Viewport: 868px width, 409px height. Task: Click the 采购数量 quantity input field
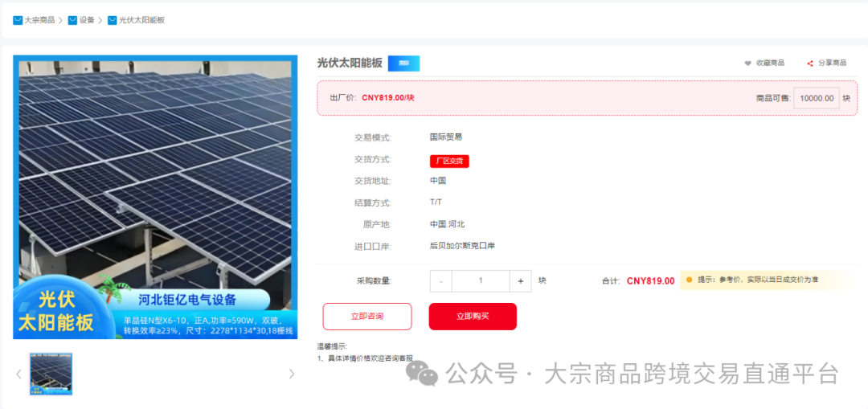481,280
